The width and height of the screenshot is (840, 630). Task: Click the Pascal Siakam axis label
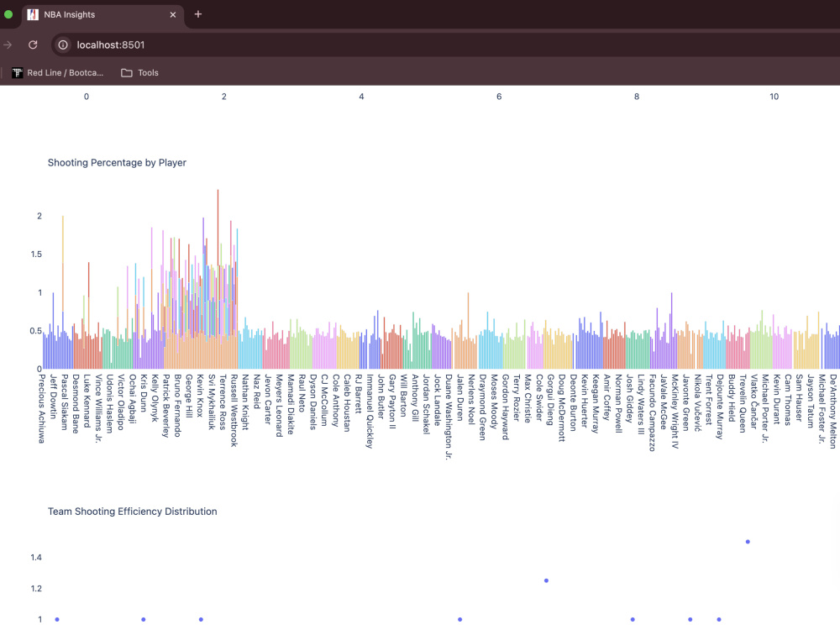coord(64,402)
